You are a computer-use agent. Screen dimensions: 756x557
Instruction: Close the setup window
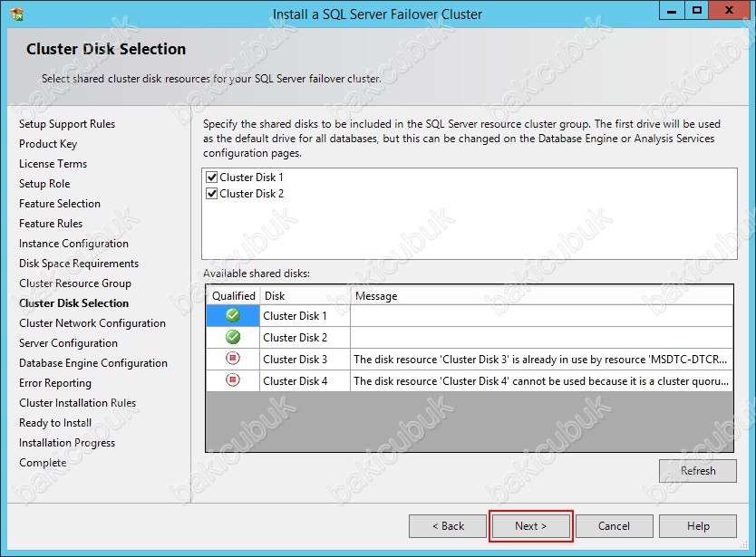pos(729,10)
